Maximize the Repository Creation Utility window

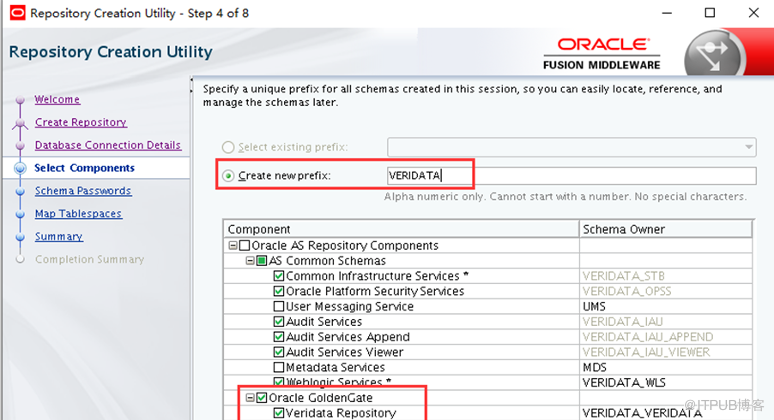pos(710,13)
